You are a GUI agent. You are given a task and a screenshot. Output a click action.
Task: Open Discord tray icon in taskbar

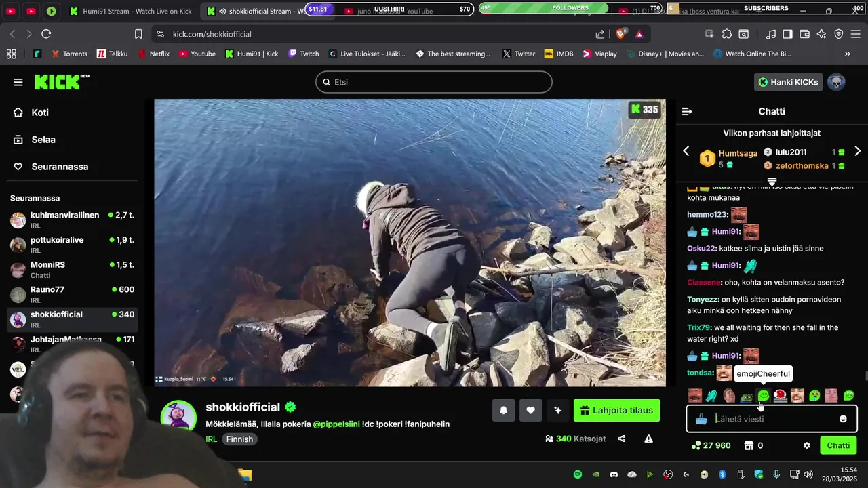614,474
